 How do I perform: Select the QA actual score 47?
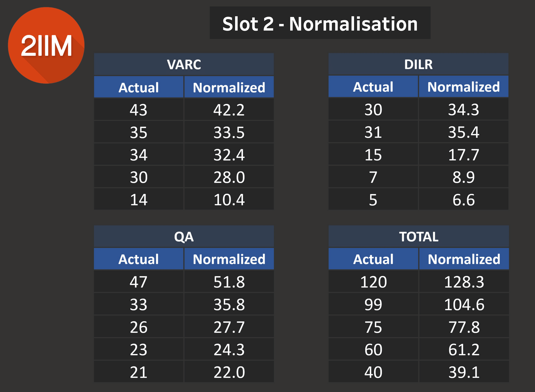pos(139,282)
